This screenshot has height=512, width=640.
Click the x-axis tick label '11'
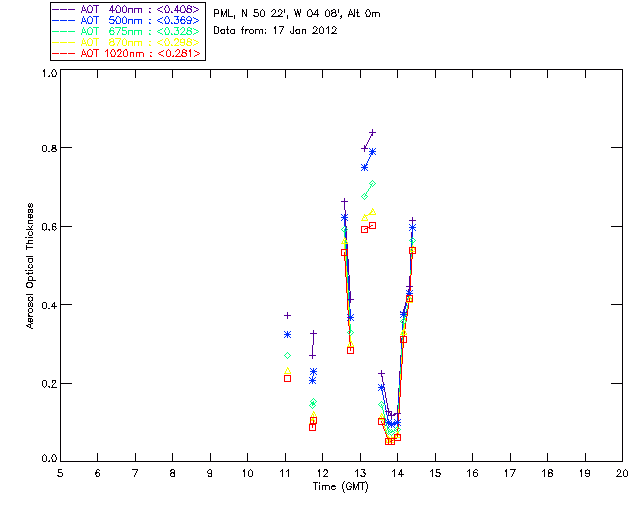(x=285, y=473)
